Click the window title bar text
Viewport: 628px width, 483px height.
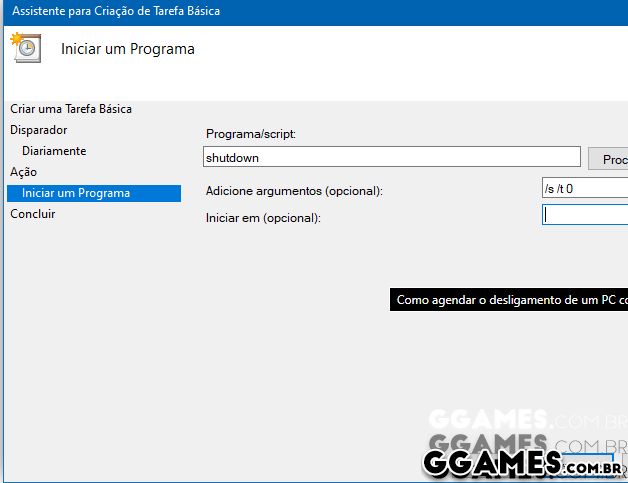[116, 12]
